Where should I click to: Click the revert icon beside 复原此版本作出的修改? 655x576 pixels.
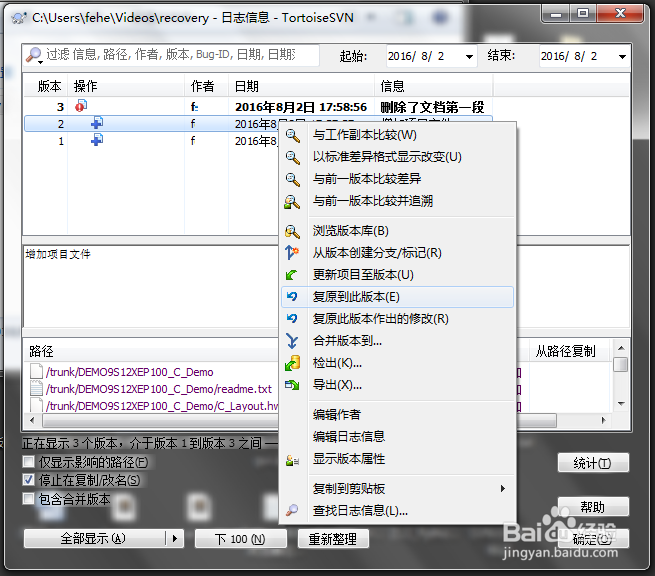292,319
